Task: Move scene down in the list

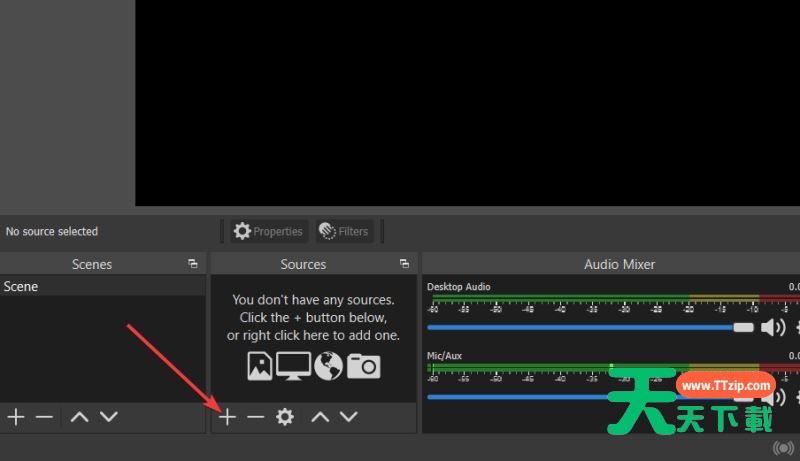Action: click(108, 417)
